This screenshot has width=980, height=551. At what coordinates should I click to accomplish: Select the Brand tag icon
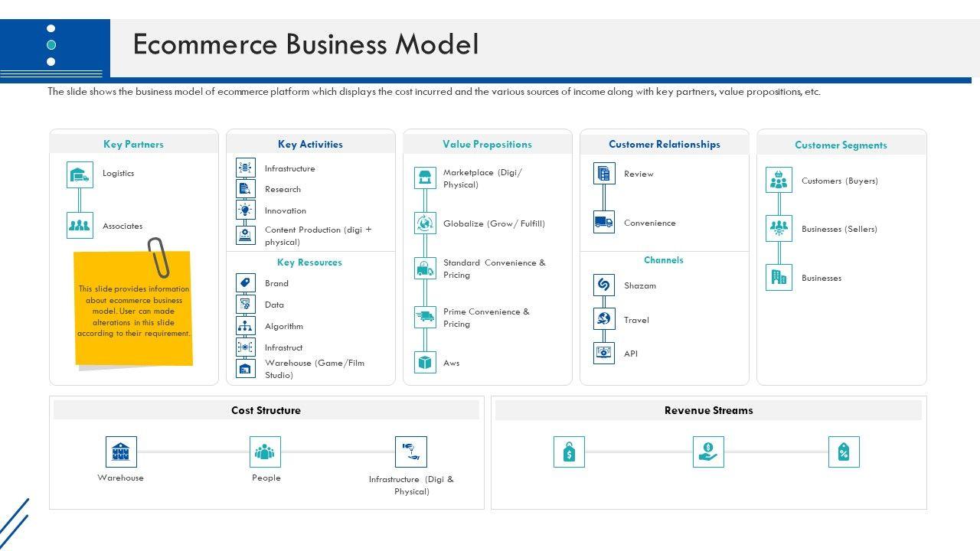click(246, 283)
